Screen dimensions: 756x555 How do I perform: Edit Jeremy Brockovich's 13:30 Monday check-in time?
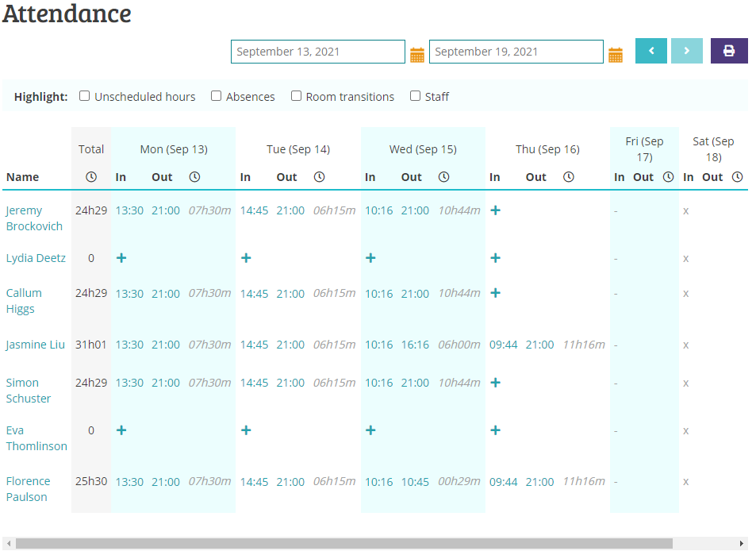pyautogui.click(x=129, y=210)
